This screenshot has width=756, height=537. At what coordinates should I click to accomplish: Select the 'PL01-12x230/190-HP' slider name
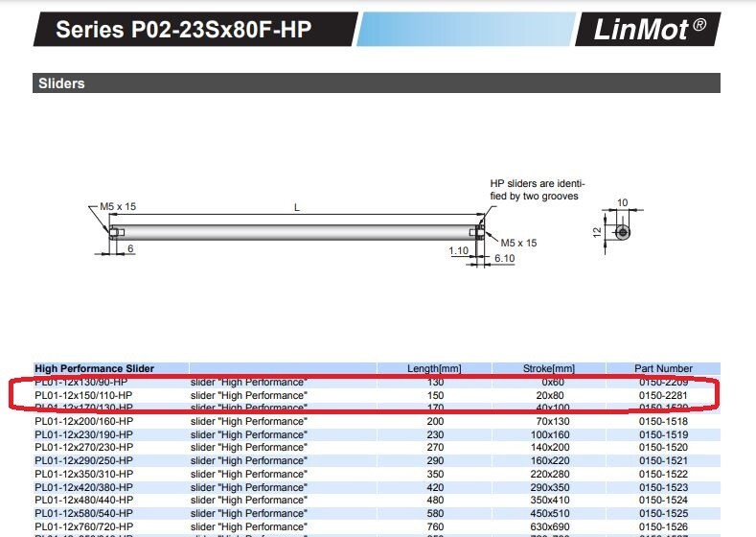coord(84,434)
